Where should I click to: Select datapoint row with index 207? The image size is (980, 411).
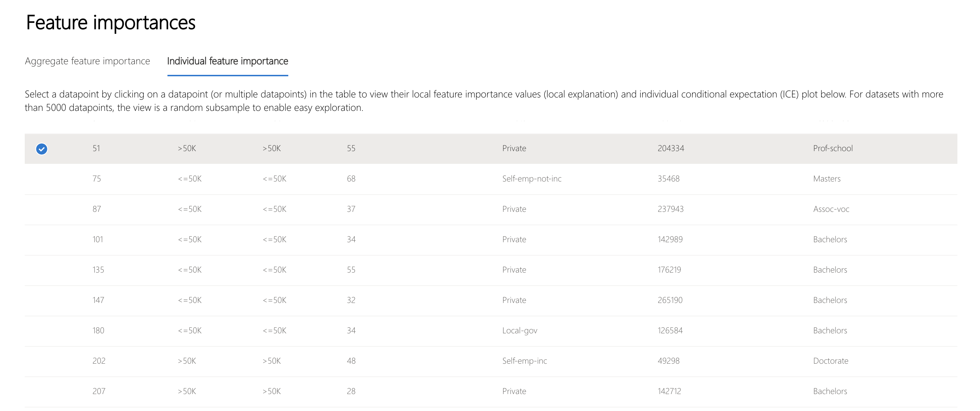pos(491,392)
